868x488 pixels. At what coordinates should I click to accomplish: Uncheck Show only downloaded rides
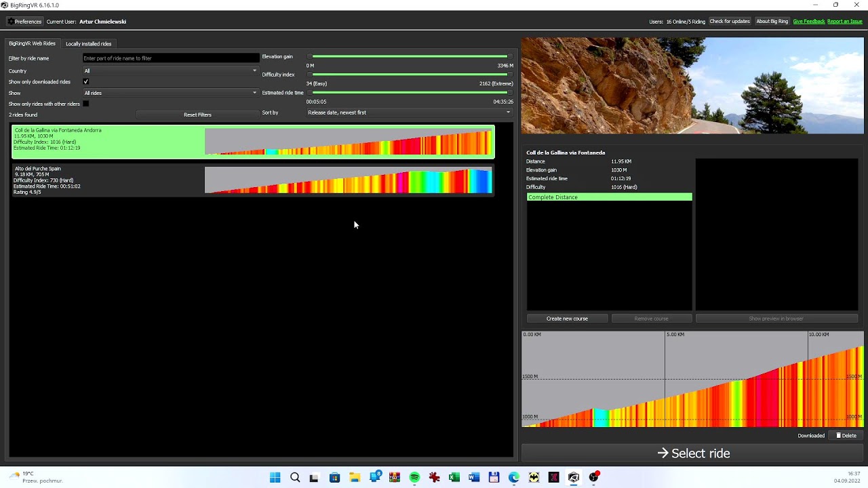tap(86, 82)
